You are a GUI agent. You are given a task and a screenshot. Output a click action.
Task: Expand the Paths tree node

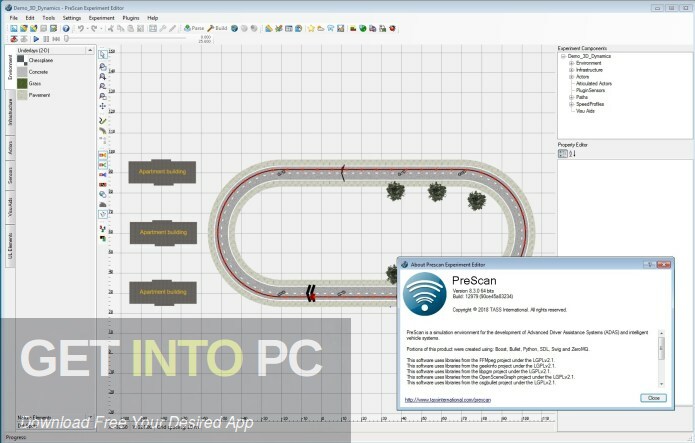(x=571, y=97)
